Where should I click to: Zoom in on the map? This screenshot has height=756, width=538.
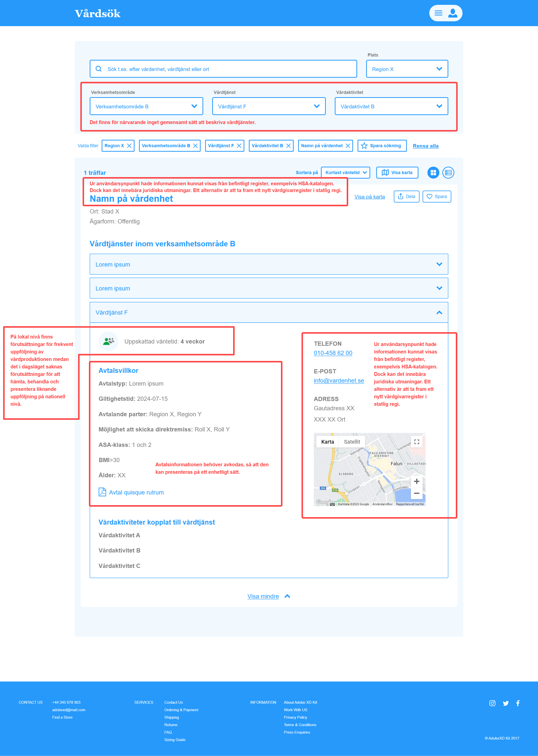point(416,481)
